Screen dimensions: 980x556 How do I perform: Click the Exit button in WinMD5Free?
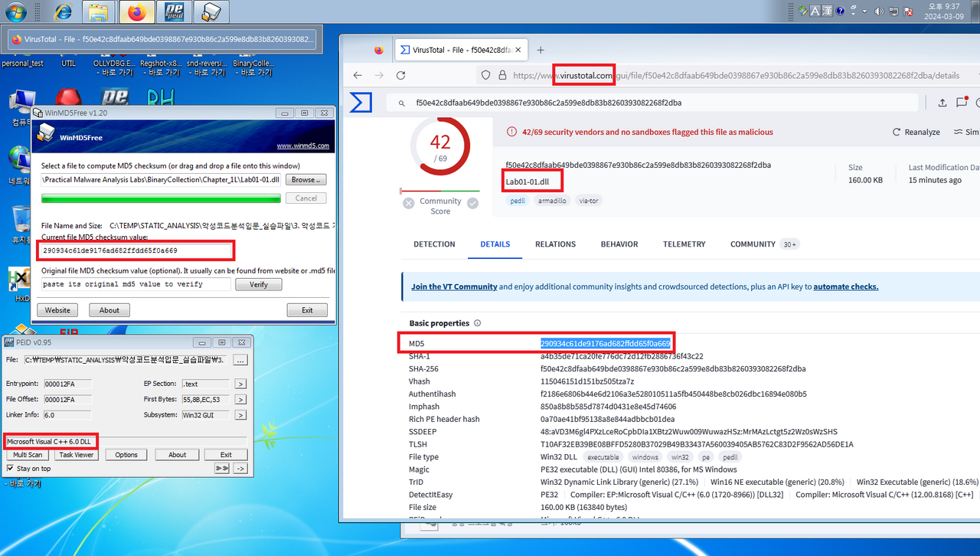tap(307, 310)
